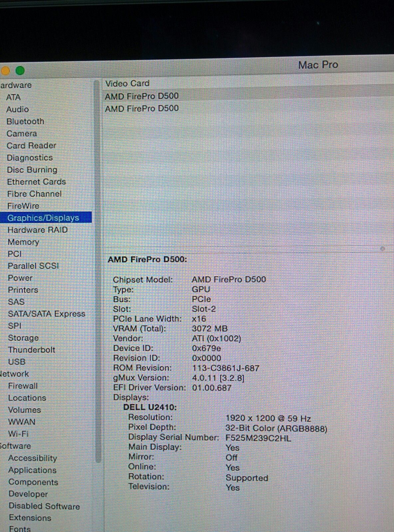Open the FireWire section
Viewport: 394px width, 532px height.
click(x=23, y=206)
